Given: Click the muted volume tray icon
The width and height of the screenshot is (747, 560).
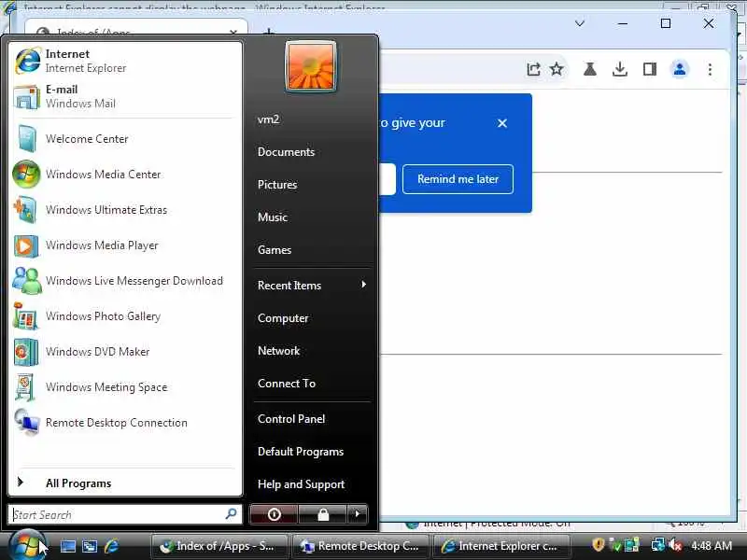Looking at the screenshot, I should pos(675,545).
